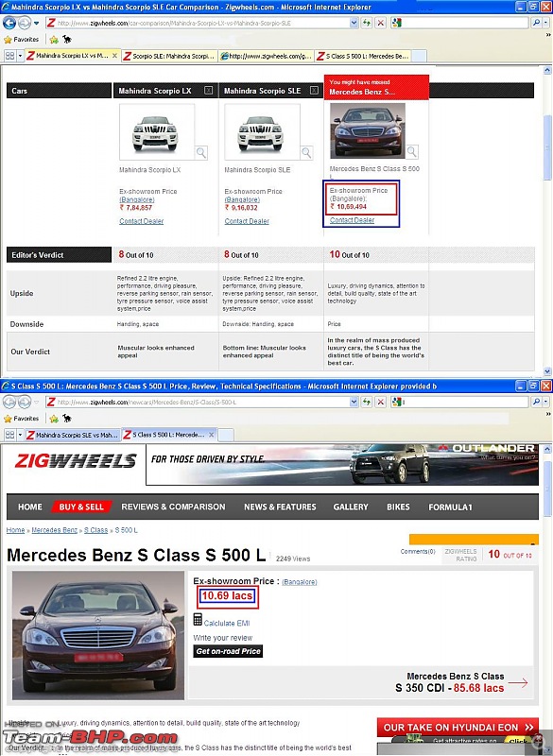Click Quick Tabs icon in top browser
Image resolution: width=553 pixels, height=756 pixels.
(9, 56)
